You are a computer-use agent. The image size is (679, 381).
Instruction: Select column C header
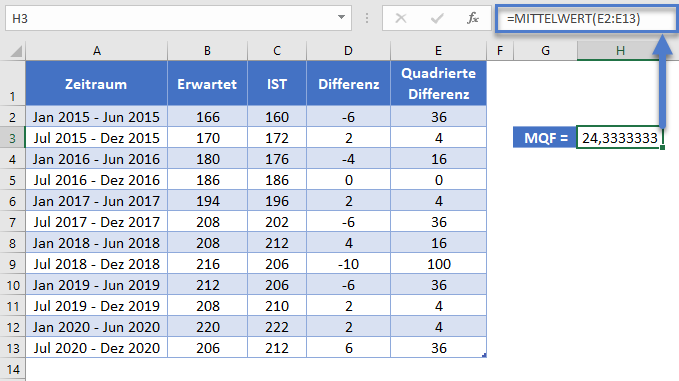point(277,51)
